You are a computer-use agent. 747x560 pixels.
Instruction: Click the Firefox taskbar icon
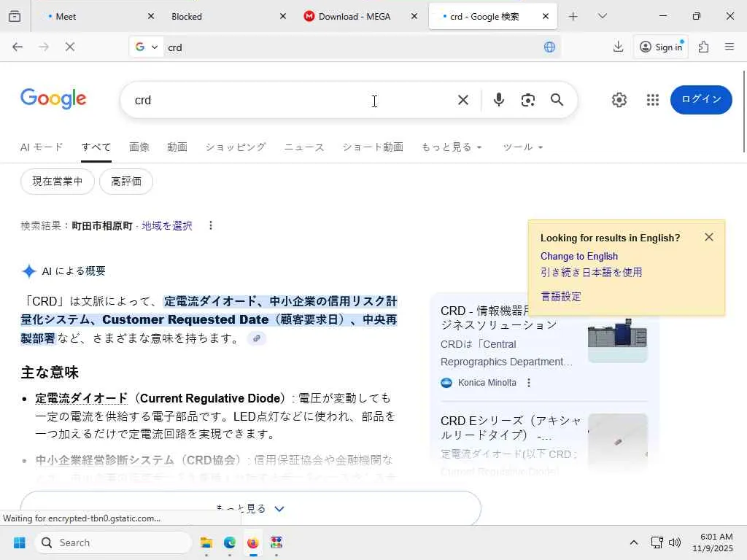pyautogui.click(x=253, y=542)
